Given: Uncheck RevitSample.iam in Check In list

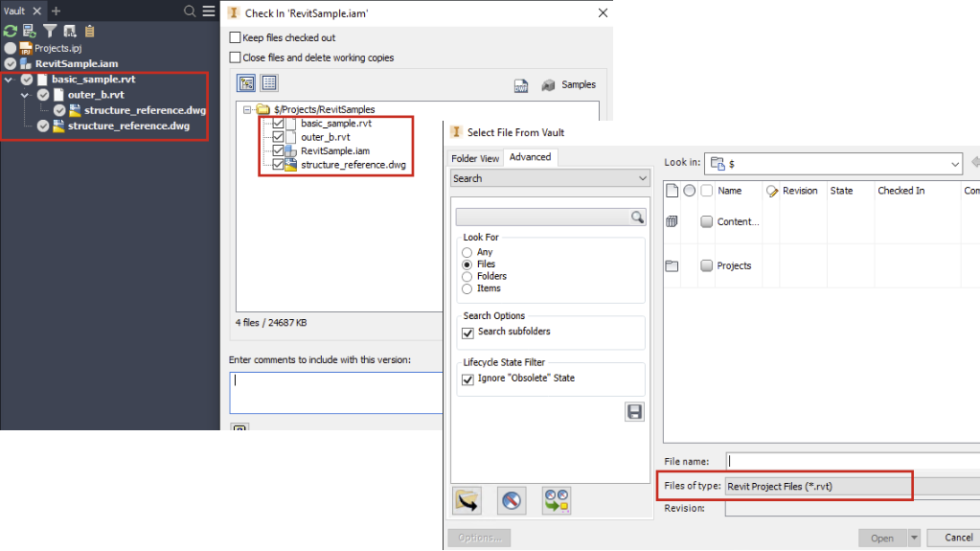Looking at the screenshot, I should tap(278, 150).
